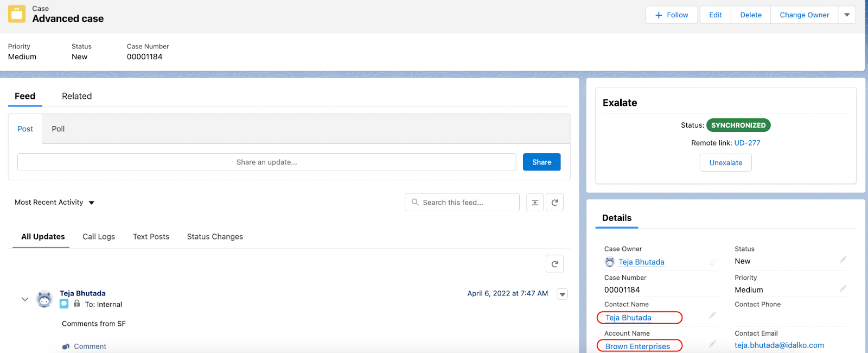
Task: Click the Search this feed field
Action: [462, 202]
